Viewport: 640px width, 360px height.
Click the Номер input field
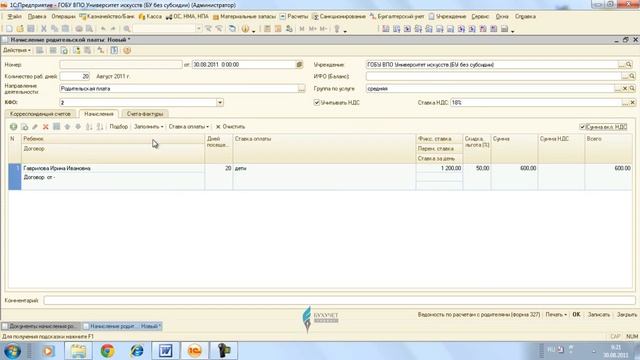point(121,64)
